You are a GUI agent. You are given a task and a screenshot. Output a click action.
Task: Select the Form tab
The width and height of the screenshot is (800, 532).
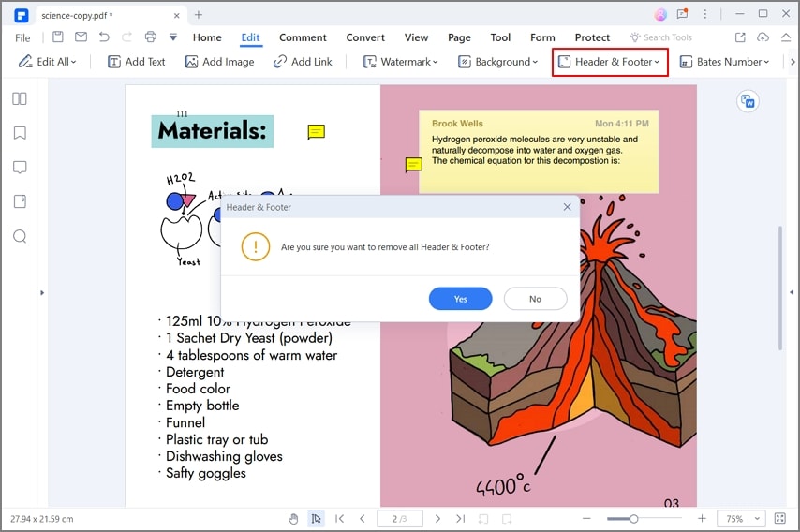point(542,37)
